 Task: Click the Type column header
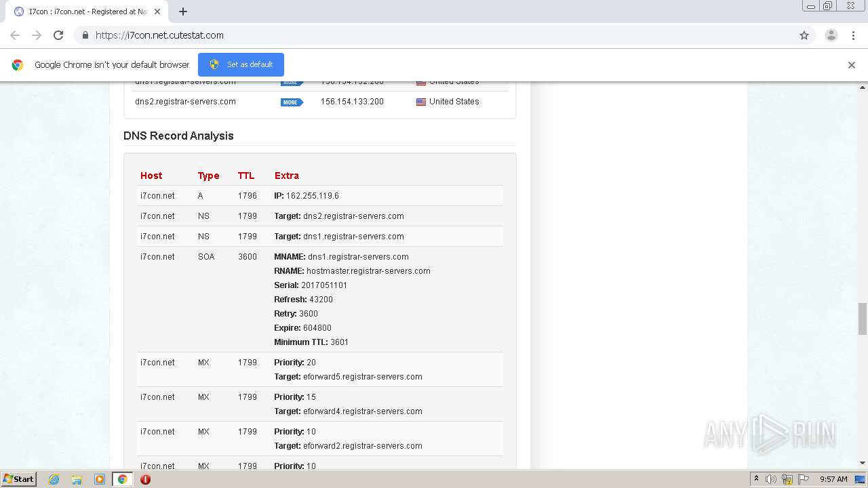[x=208, y=176]
